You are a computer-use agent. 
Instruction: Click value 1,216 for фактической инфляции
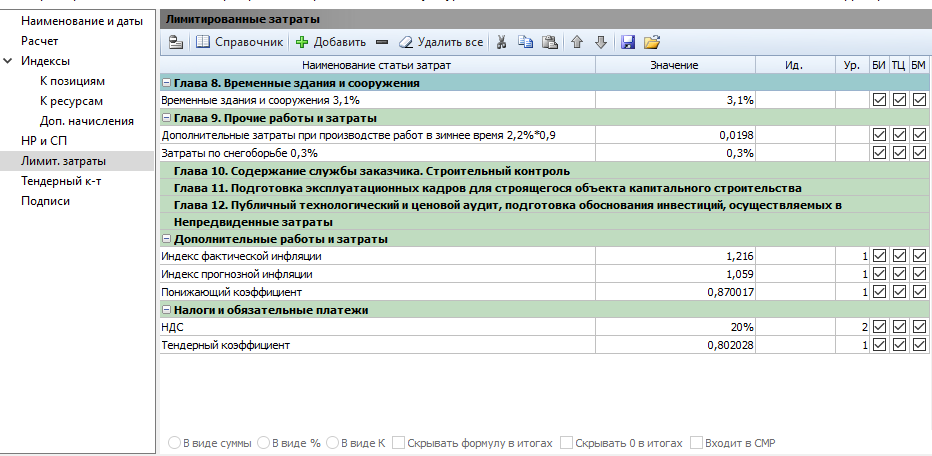coord(675,256)
